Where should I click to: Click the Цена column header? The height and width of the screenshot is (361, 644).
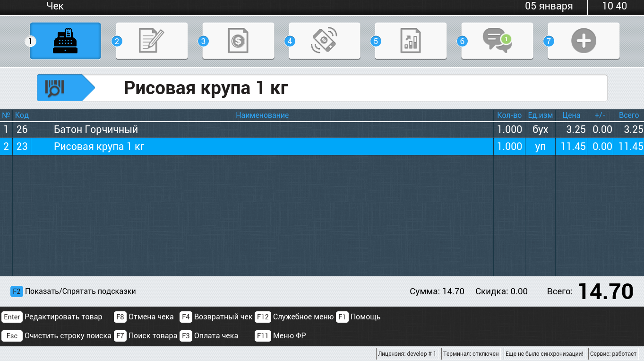coord(571,115)
